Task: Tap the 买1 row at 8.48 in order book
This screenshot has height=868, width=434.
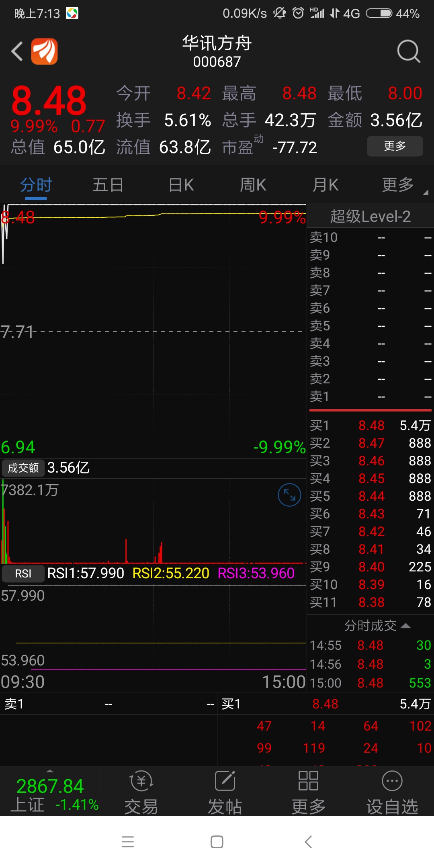Action: (370, 425)
